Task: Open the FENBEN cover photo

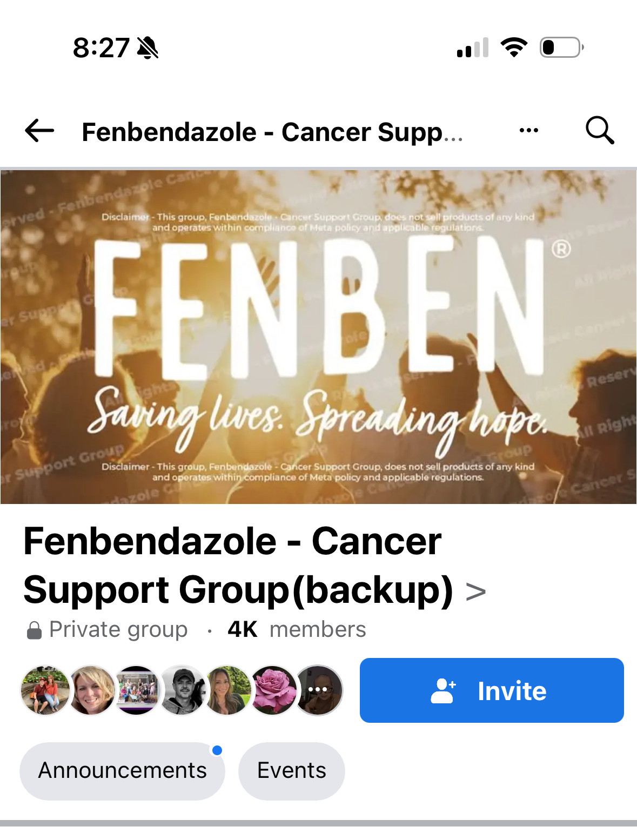Action: pos(318,337)
